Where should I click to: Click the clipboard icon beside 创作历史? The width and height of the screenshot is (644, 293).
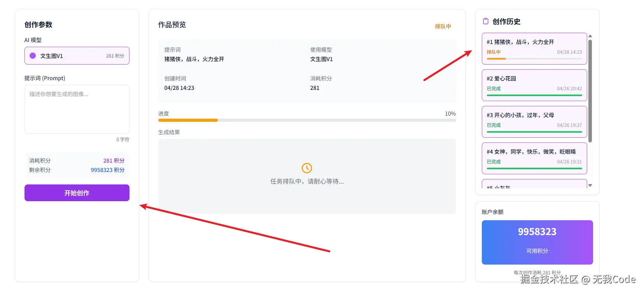(x=485, y=21)
